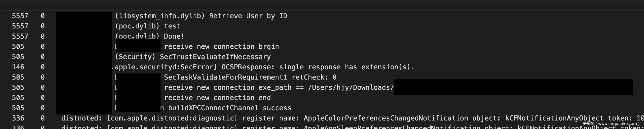This screenshot has height=129, width=644.
Task: Click PID 146 in the first column
Action: [18, 67]
